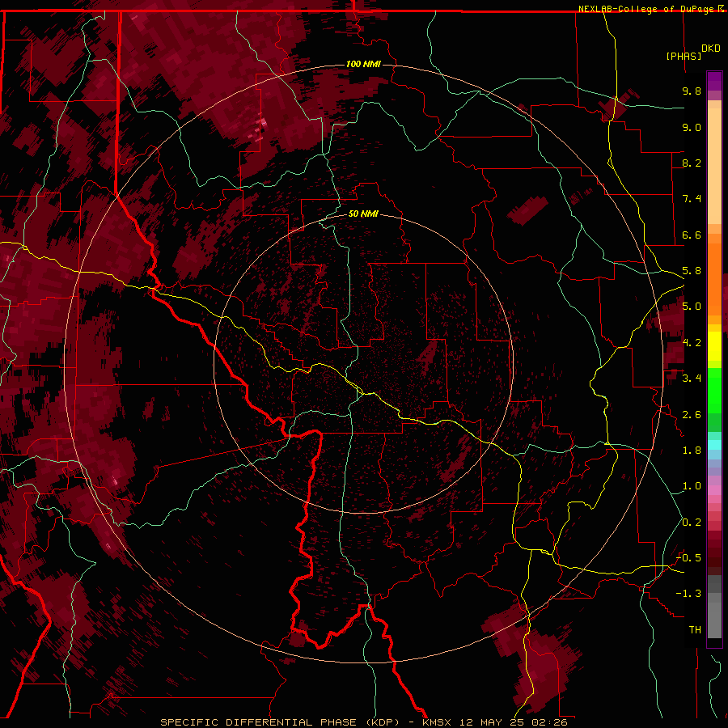
Task: Click the Specific Differential Phase (KDP) caption
Action: 280,722
